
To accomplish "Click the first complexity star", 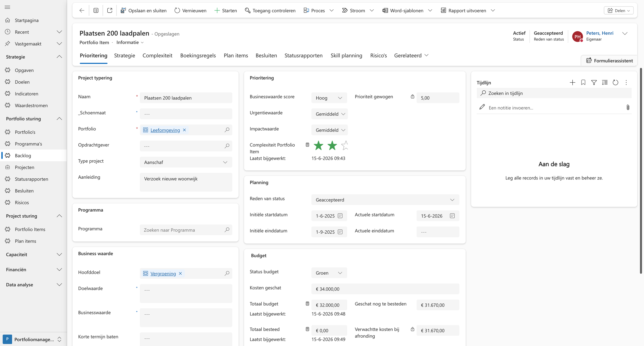I will coord(319,145).
